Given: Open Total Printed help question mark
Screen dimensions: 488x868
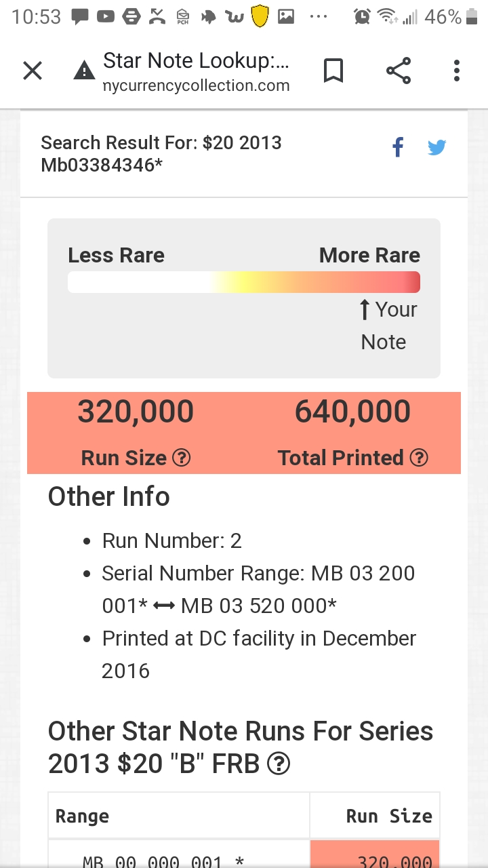Looking at the screenshot, I should [x=420, y=458].
